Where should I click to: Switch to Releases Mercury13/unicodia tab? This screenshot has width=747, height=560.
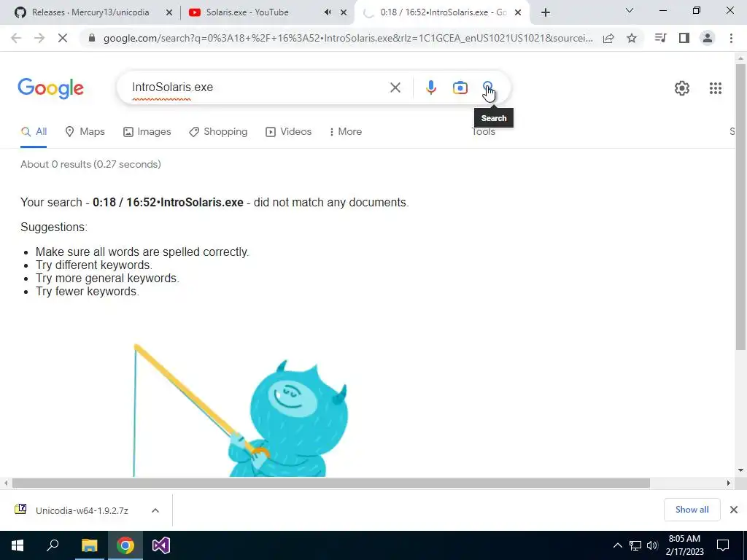pos(90,12)
